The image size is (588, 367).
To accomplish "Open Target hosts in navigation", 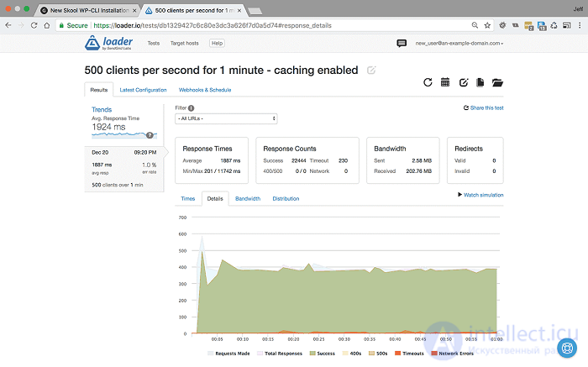I will click(185, 43).
